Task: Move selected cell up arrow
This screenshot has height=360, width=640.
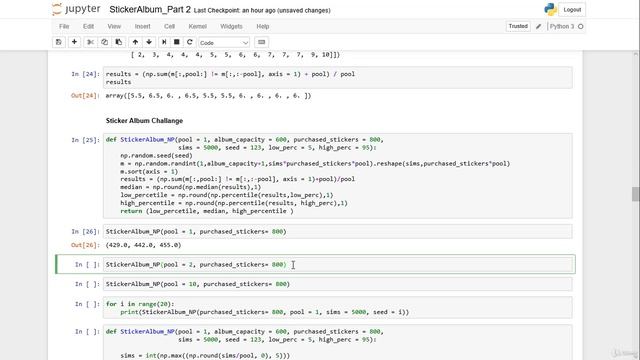Action: point(135,42)
